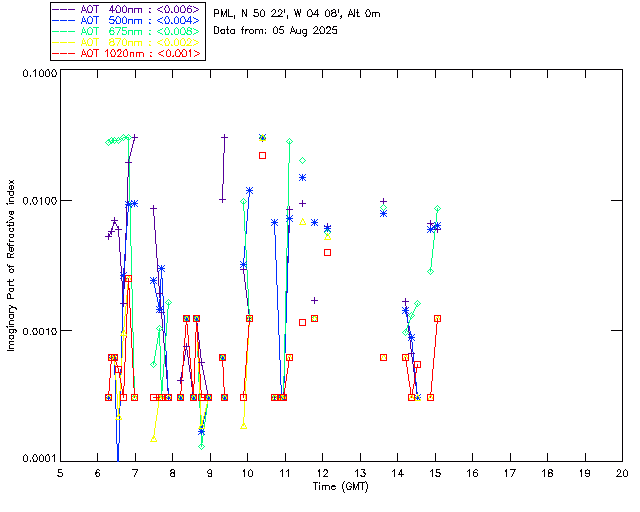640x512 pixels.
Task: Click the 0.0100 y-axis tick label
Action: click(38, 201)
